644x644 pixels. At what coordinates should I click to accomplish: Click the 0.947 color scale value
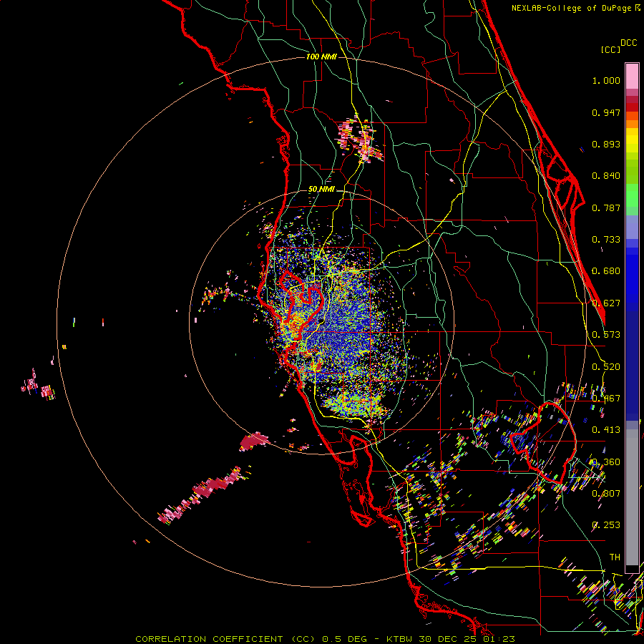(x=606, y=112)
